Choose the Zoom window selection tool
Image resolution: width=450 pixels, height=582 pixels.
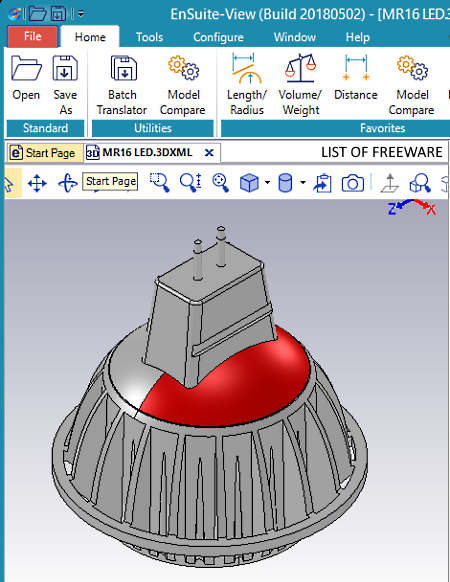coord(159,183)
